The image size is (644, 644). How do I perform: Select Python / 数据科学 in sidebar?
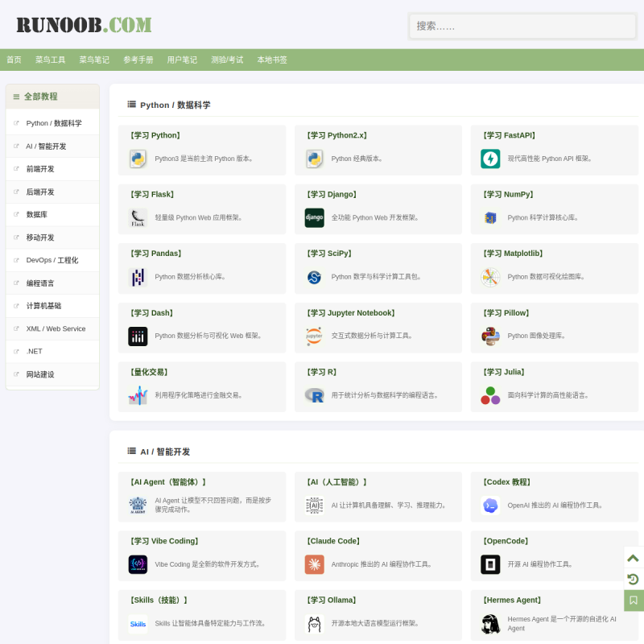[x=52, y=123]
